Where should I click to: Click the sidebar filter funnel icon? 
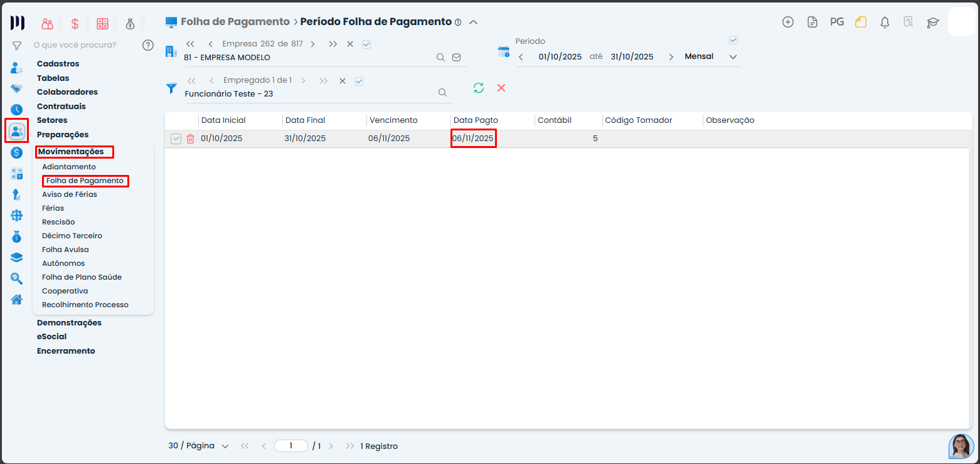click(17, 45)
